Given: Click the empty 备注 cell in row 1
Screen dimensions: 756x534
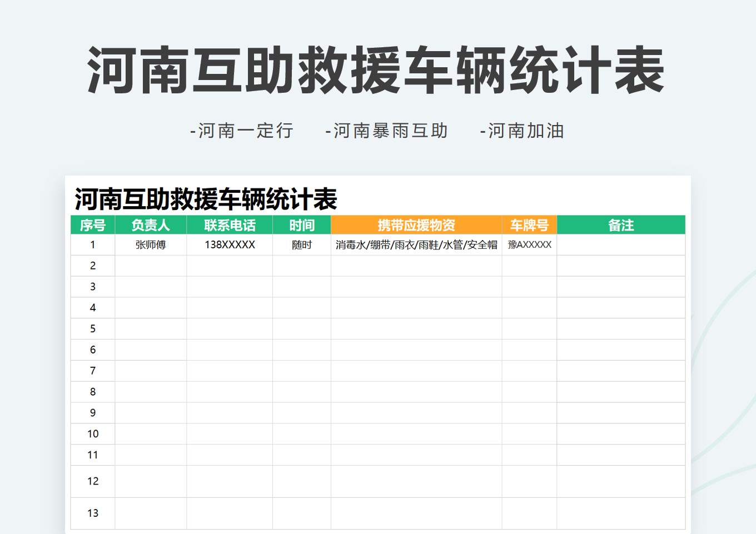Looking at the screenshot, I should [x=621, y=244].
